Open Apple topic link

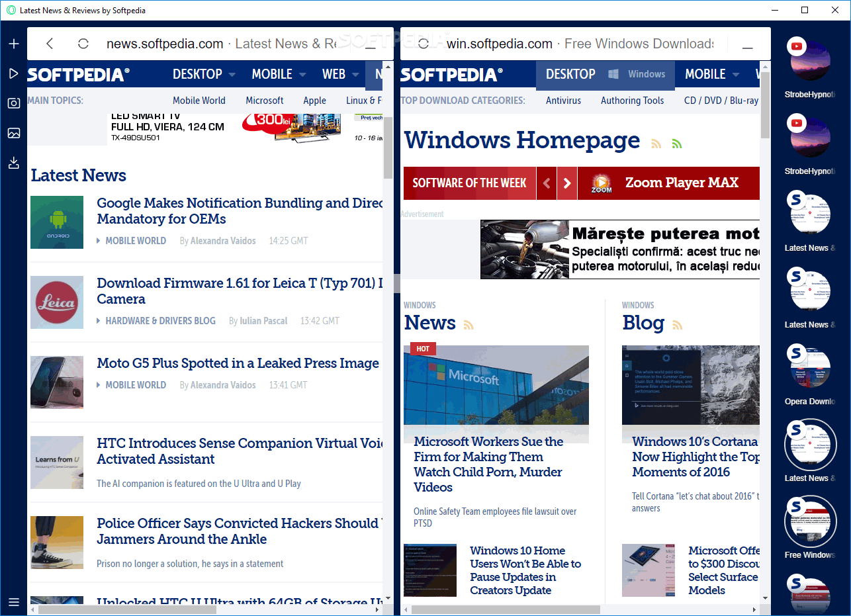click(315, 101)
